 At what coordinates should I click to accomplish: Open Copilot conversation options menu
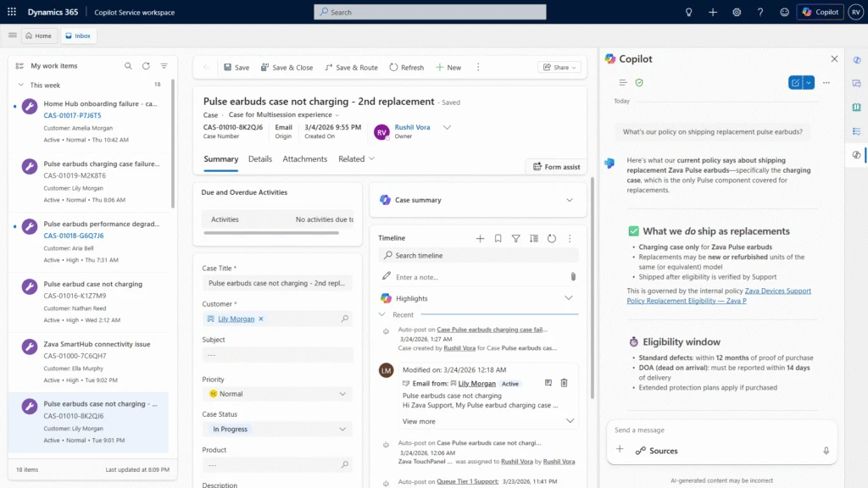826,82
